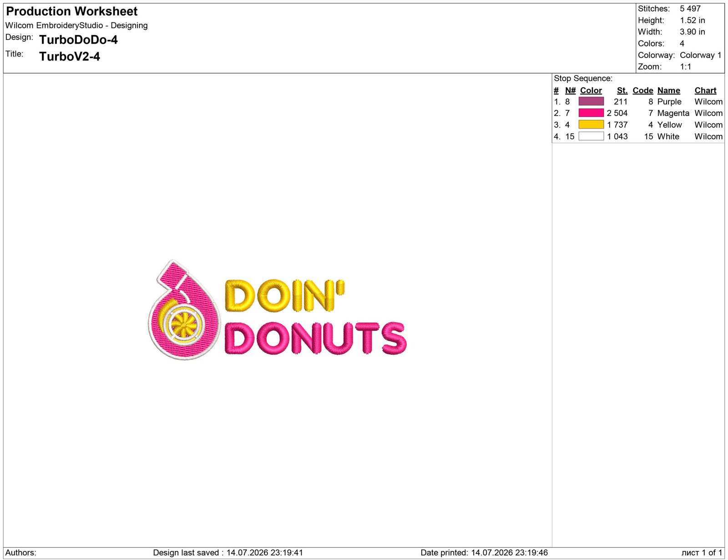
Task: Click the Stitches value '5 497'
Action: tap(690, 9)
